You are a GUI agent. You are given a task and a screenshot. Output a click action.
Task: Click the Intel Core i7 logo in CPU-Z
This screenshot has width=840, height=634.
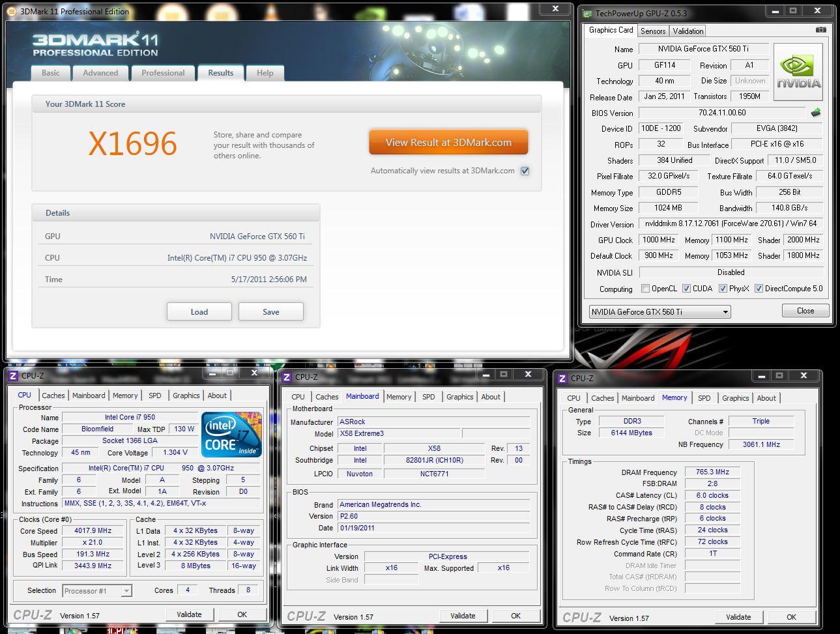(231, 433)
